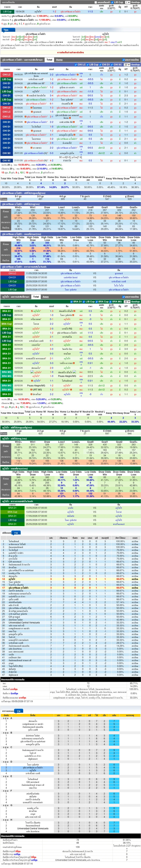Screen dimensions: 141x868
Task: Click the BRA MG badge on the 15/02/26 row
Action: point(7,389)
